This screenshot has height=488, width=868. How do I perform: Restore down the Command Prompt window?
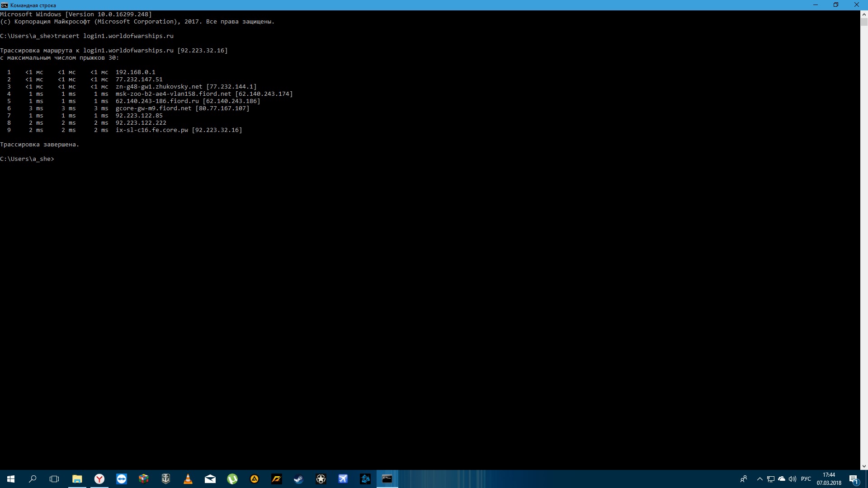(836, 5)
